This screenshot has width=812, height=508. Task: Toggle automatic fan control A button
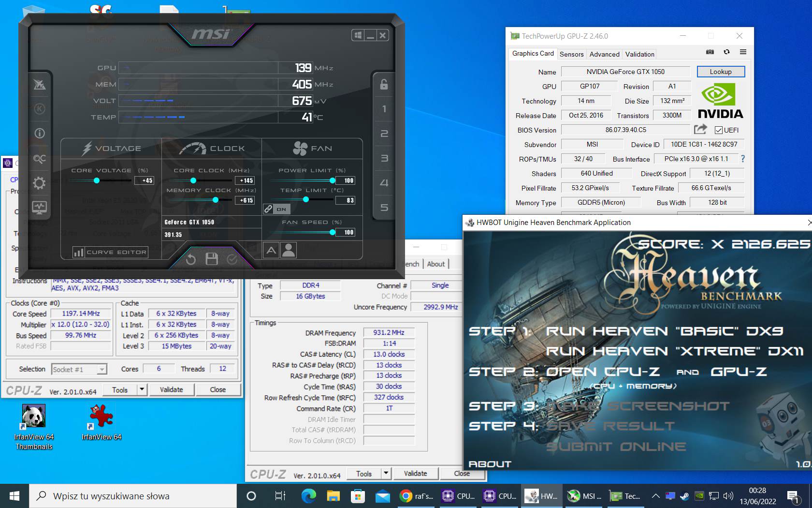pyautogui.click(x=271, y=250)
